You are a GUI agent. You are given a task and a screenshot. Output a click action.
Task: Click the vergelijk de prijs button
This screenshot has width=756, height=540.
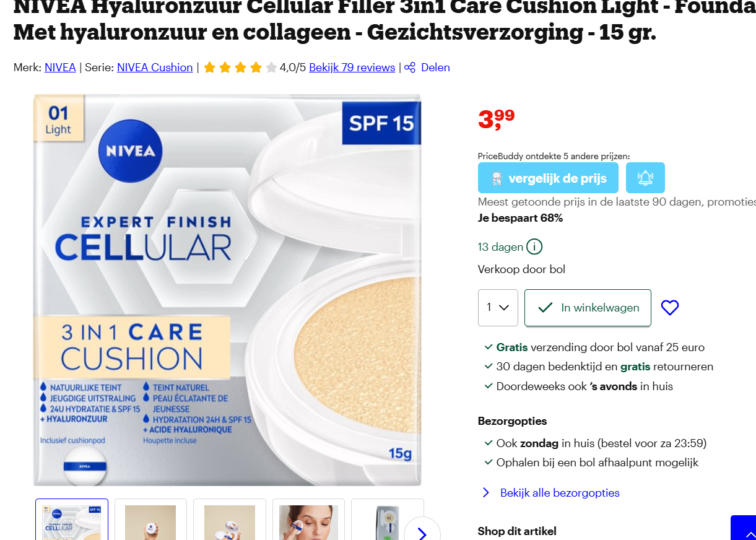[x=548, y=178]
